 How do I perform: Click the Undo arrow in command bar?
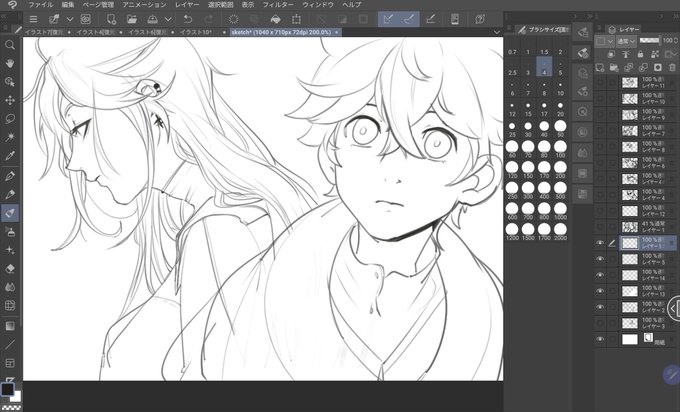click(188, 19)
